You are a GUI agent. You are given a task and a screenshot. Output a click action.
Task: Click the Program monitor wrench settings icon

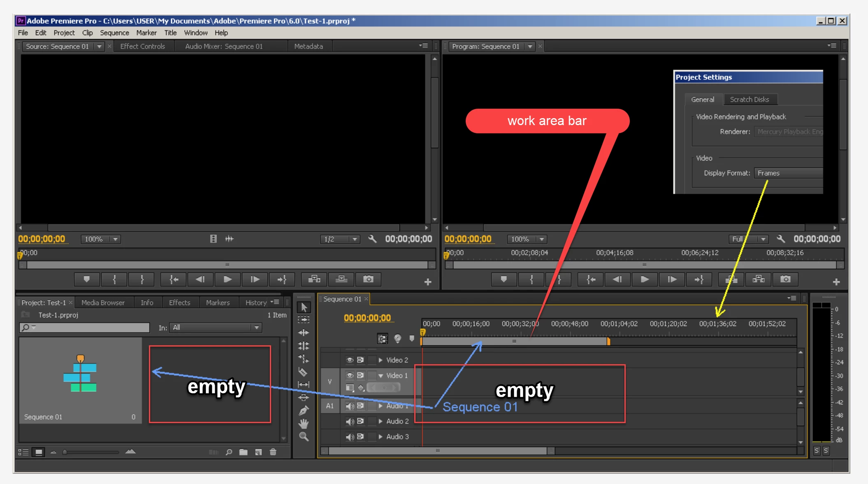(x=780, y=239)
